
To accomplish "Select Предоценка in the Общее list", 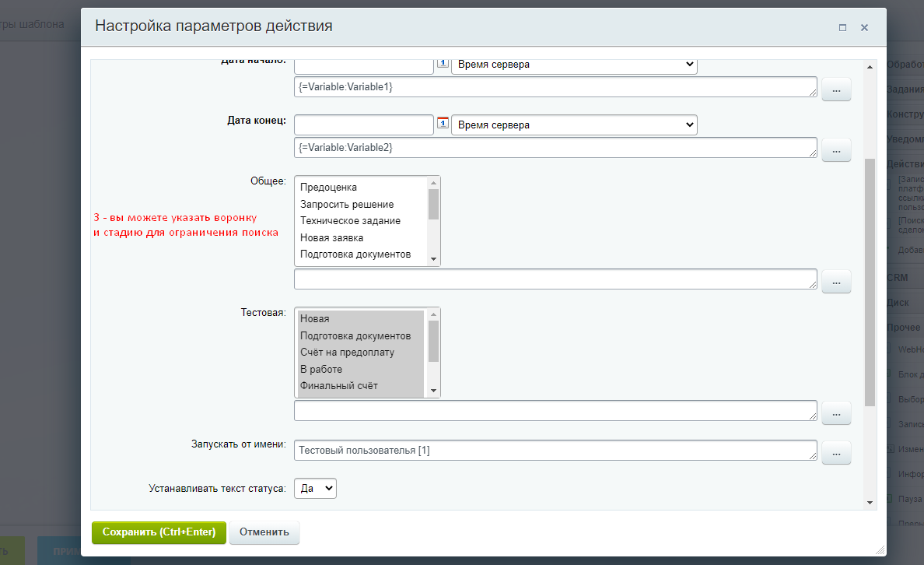I will [328, 188].
